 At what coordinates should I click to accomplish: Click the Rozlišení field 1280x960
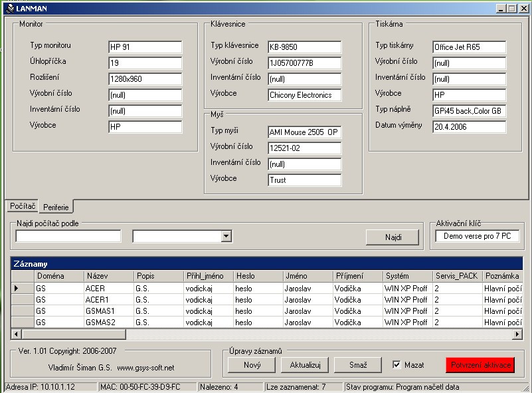coord(145,79)
